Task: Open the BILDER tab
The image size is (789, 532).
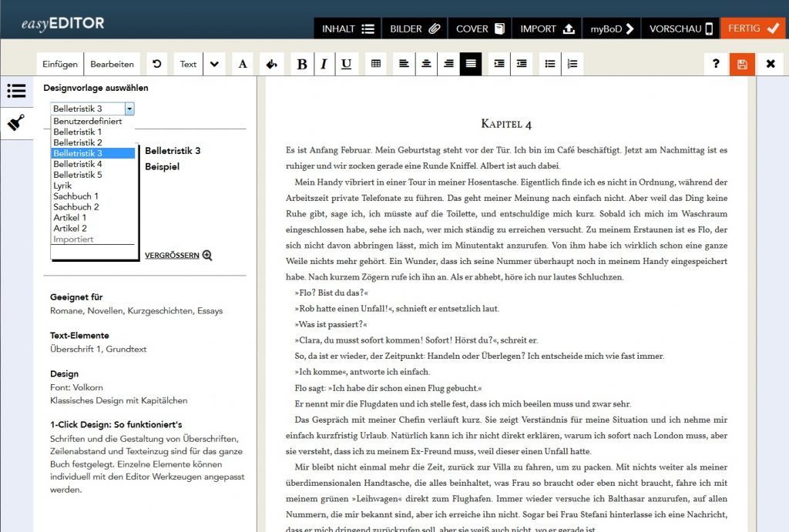Action: [415, 28]
